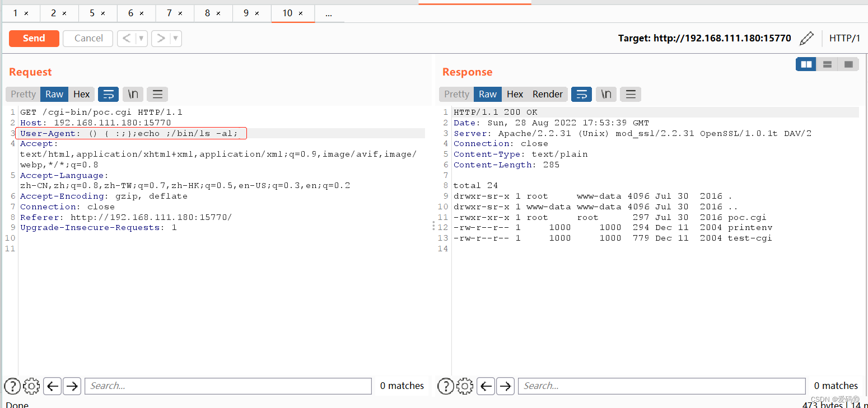Select Pretty view in Request panel
This screenshot has height=408, width=868.
(23, 94)
